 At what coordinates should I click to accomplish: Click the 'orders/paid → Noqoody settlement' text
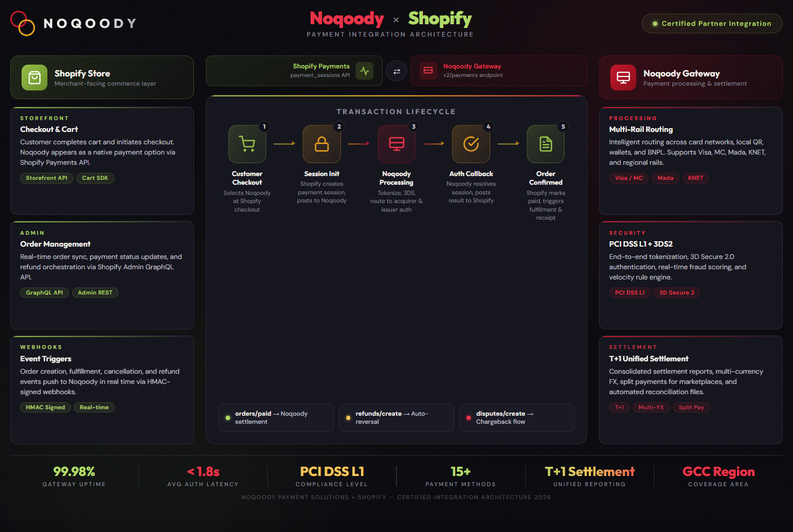pyautogui.click(x=271, y=418)
